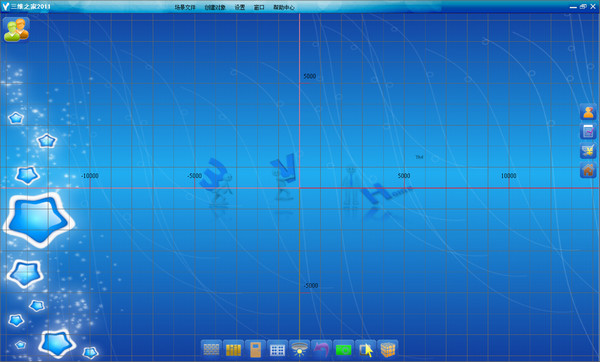Click the yen price sidebar icon

click(589, 150)
